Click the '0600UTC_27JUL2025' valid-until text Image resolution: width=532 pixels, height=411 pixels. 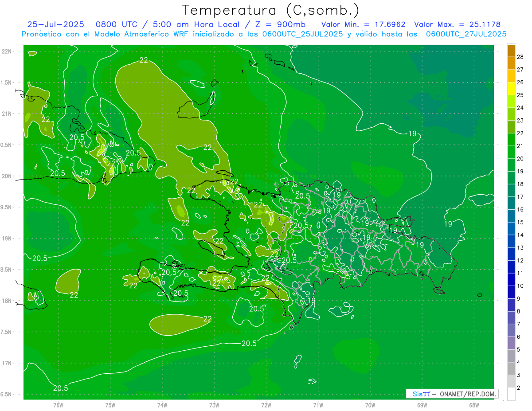point(466,34)
